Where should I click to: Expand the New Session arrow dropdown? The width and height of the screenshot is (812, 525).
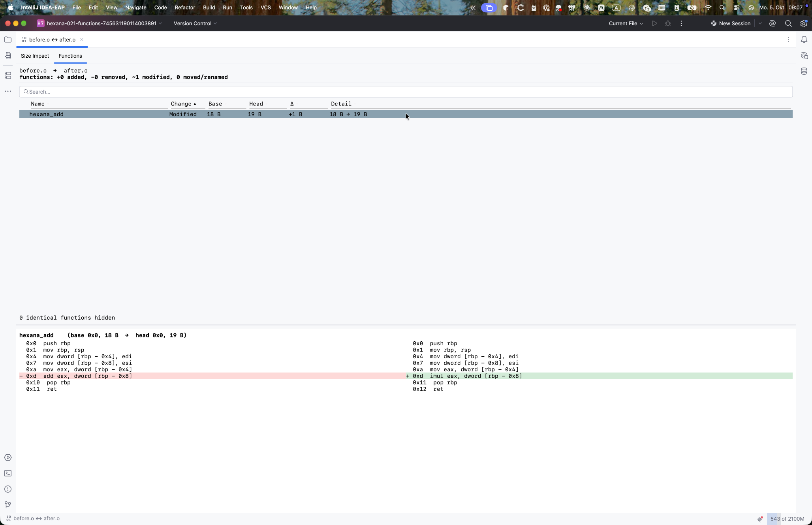point(760,23)
